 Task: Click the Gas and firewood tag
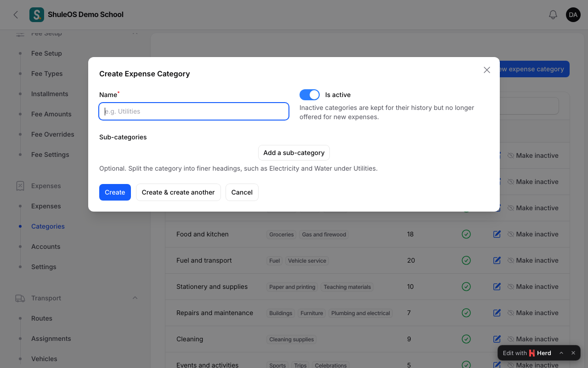click(324, 235)
